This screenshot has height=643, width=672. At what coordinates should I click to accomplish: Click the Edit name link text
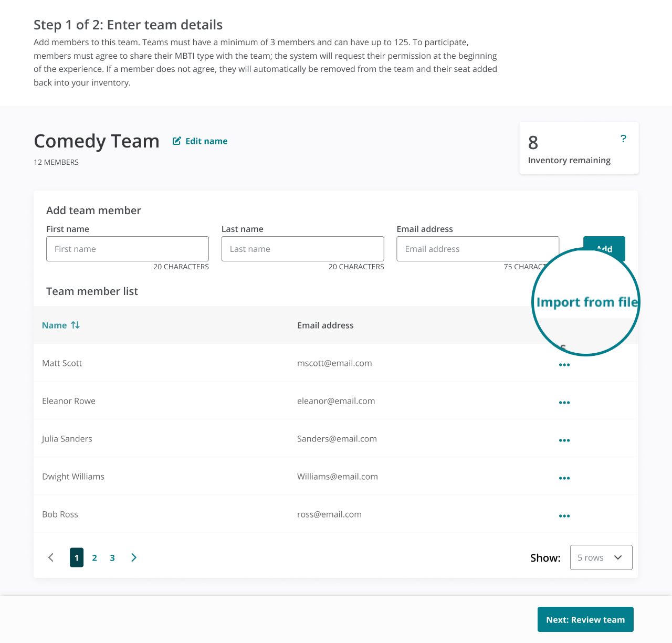click(x=206, y=141)
